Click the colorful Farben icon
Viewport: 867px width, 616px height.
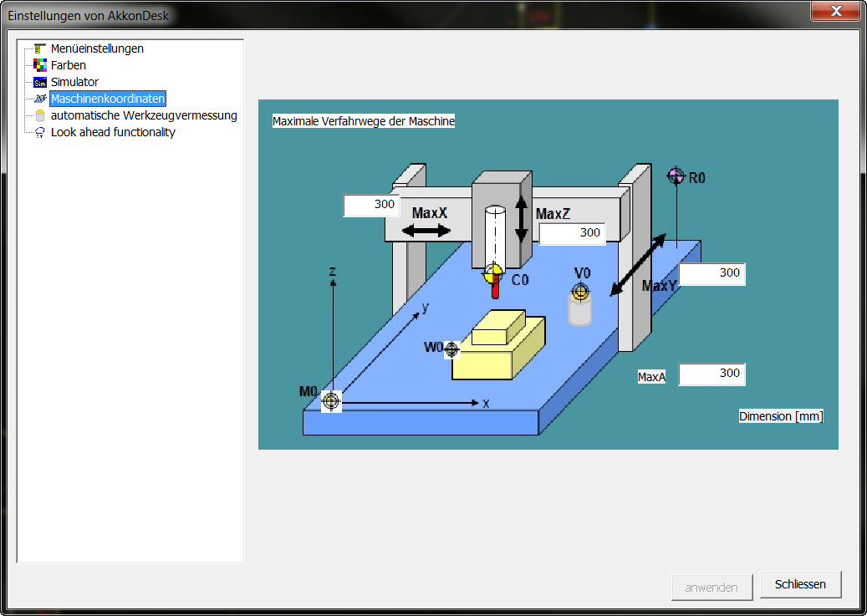click(x=39, y=65)
